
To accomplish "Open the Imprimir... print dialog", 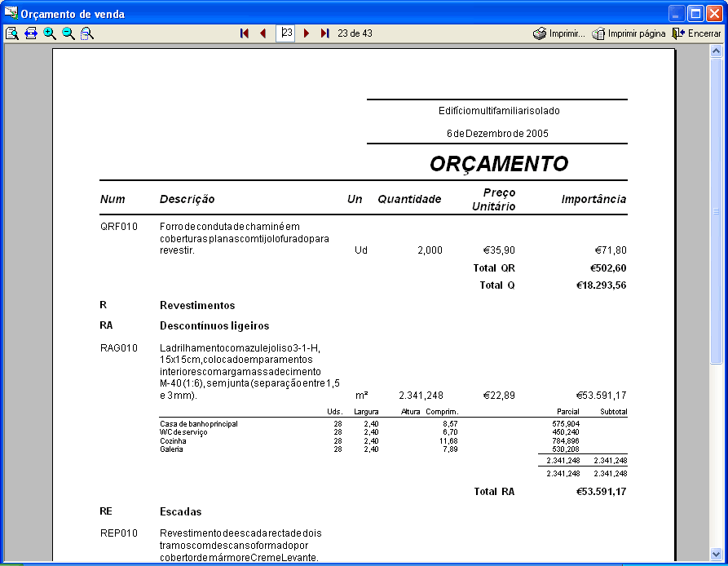I will pos(559,33).
